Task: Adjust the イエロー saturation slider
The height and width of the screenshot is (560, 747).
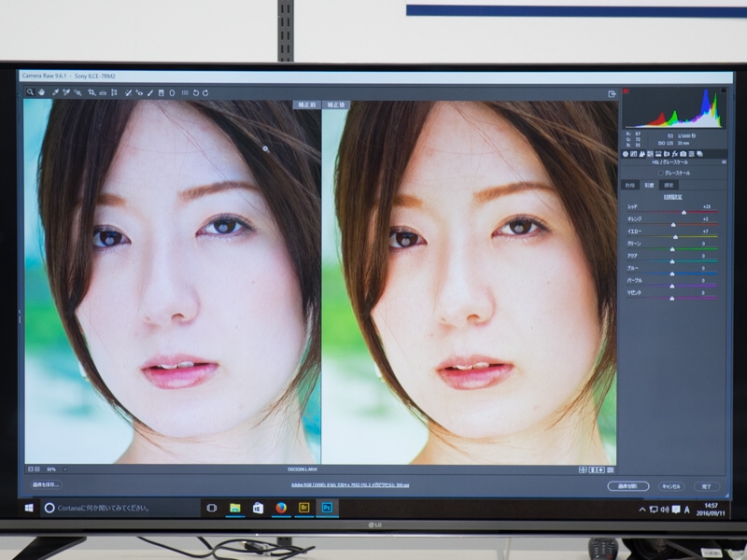Action: [x=675, y=237]
